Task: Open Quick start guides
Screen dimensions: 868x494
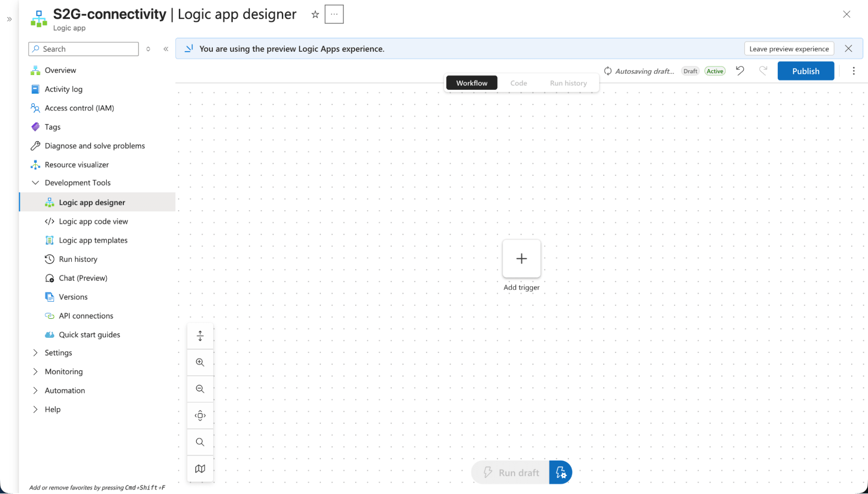Action: (89, 335)
